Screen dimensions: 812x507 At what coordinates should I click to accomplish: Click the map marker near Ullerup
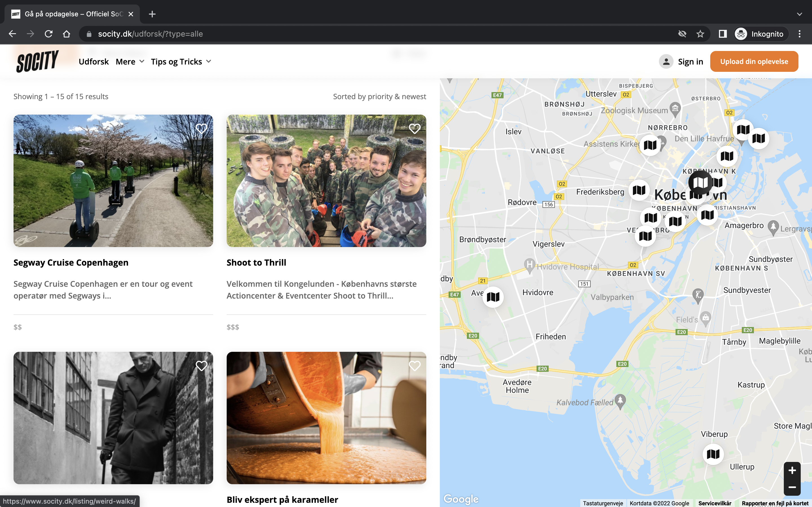[713, 454]
